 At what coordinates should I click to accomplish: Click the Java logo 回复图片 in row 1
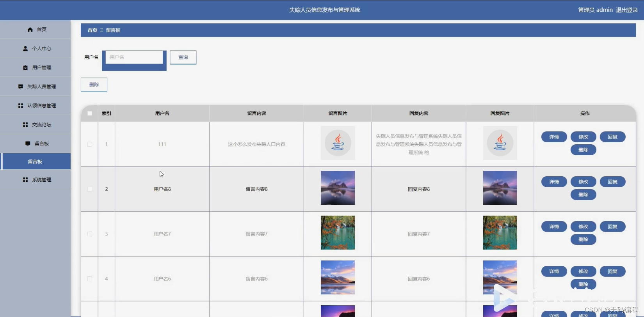click(x=500, y=143)
